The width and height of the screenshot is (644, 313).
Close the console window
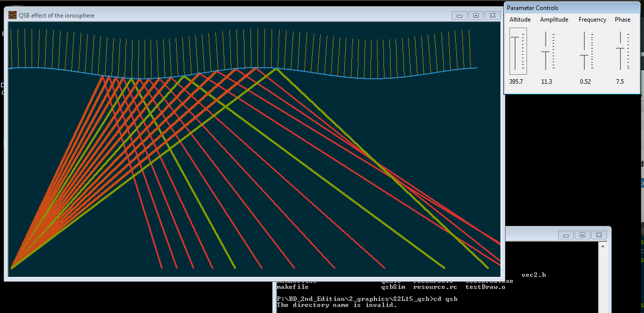click(x=599, y=235)
